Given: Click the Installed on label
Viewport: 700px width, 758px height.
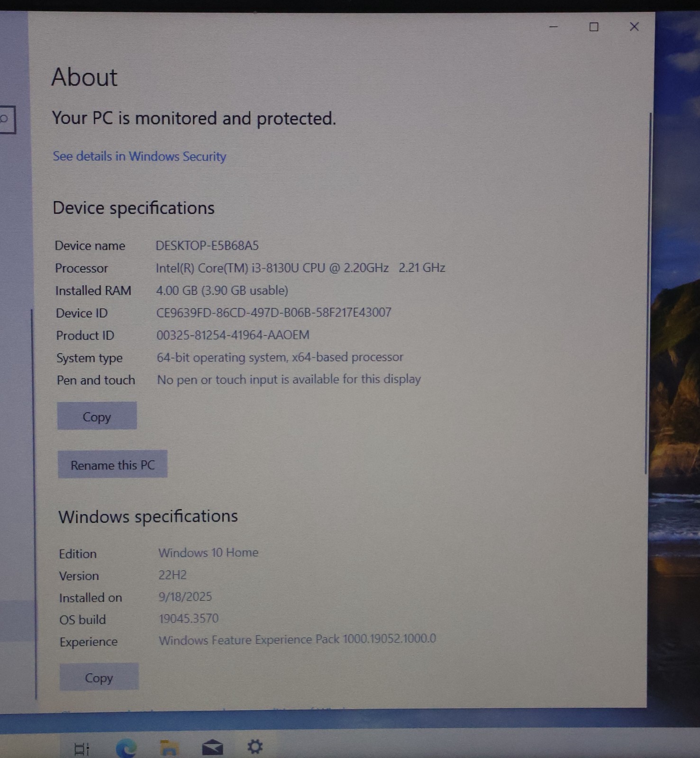Looking at the screenshot, I should click(91, 598).
